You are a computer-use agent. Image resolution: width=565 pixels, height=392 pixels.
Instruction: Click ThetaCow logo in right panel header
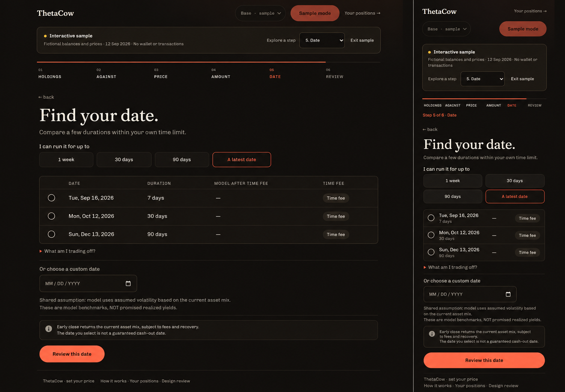(x=440, y=12)
